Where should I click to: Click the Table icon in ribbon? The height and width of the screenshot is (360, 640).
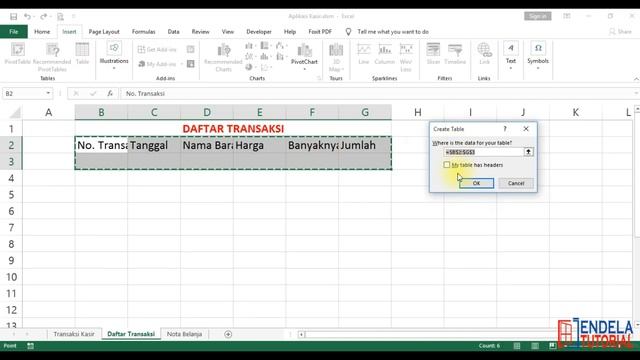pos(82,54)
